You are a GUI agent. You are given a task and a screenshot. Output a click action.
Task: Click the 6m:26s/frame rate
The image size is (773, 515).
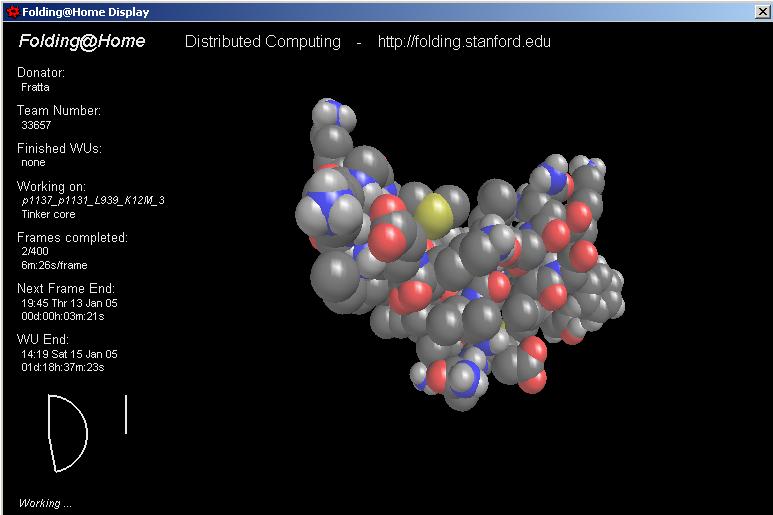pos(54,265)
